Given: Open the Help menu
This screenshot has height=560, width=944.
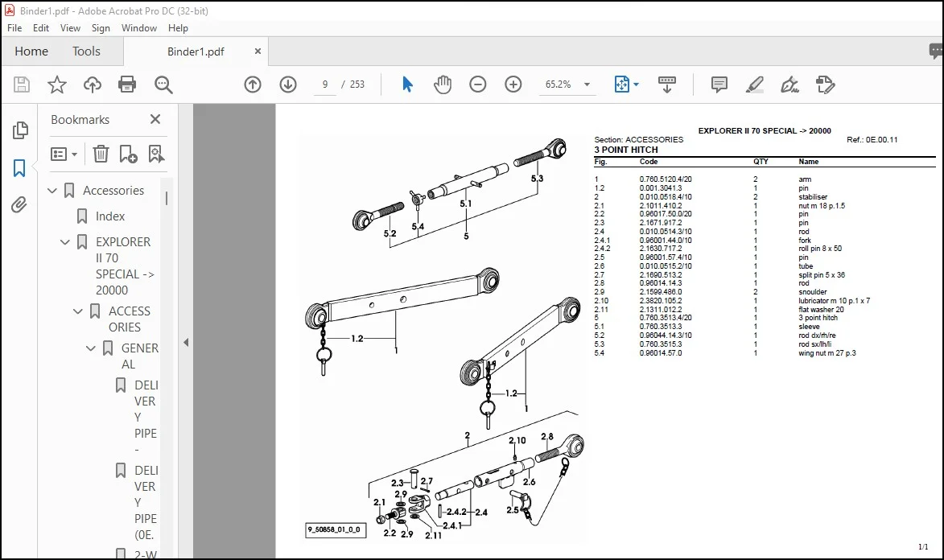Looking at the screenshot, I should click(178, 27).
